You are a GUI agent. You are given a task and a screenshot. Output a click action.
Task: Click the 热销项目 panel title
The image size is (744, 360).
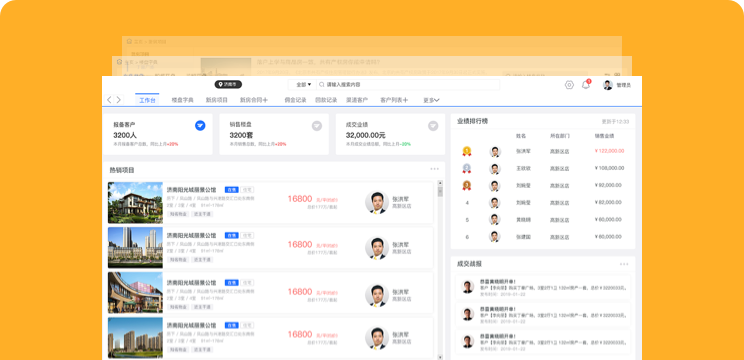coord(122,170)
